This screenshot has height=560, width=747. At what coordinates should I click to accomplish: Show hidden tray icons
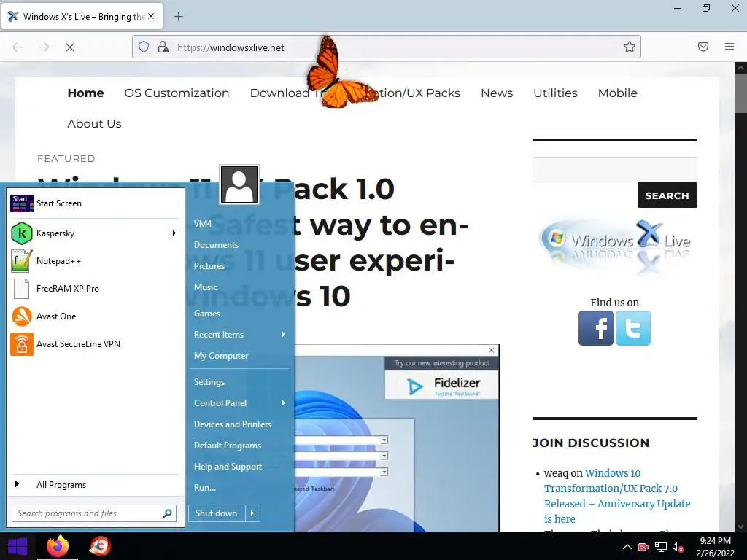pyautogui.click(x=627, y=547)
